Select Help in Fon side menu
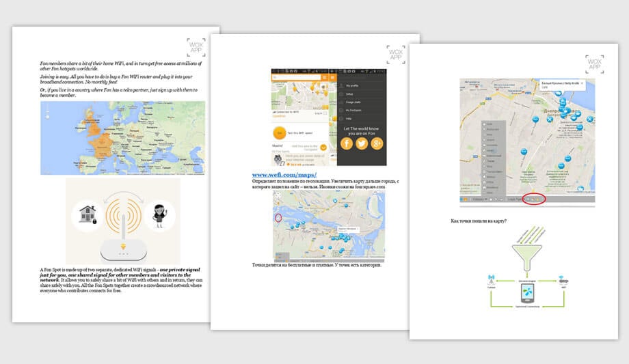Screen dimensions: 629x364 [349, 119]
